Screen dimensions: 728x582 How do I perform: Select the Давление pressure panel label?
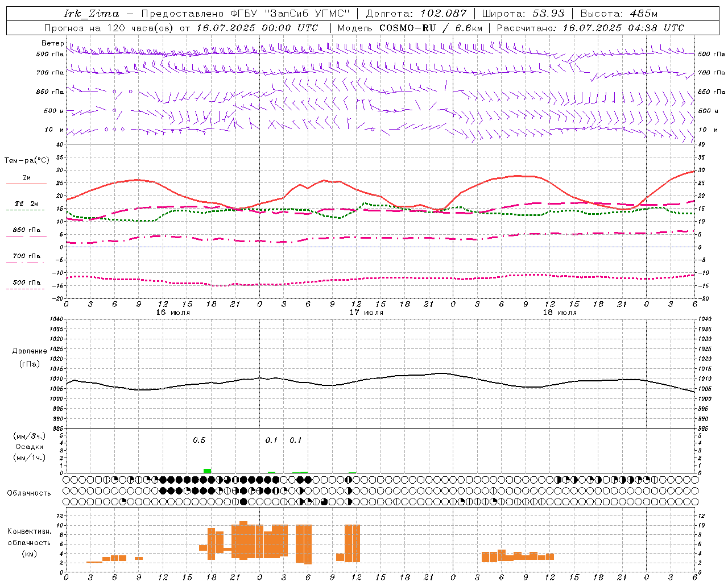30,351
